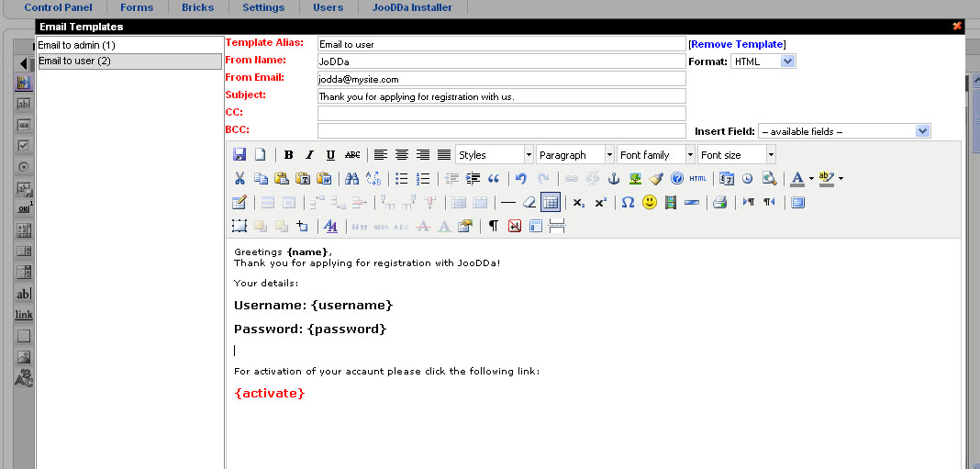Expand the highlight color picker arrow
980x469 pixels.
(841, 178)
